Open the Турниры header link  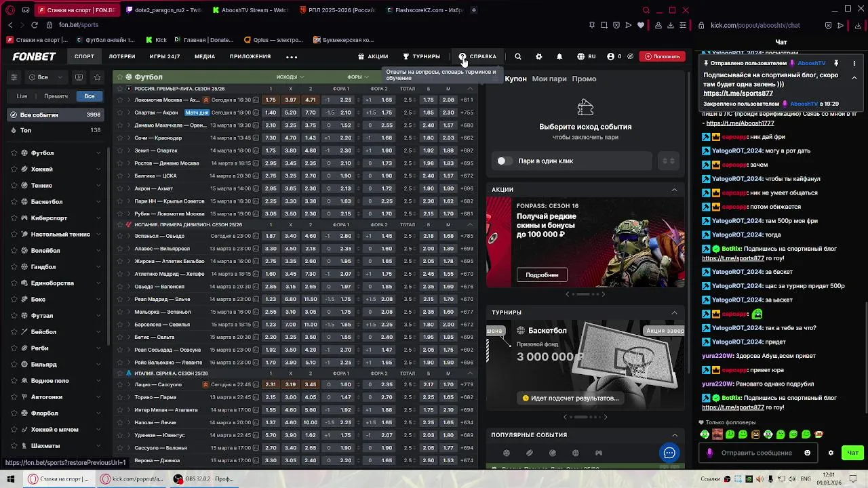(x=421, y=56)
